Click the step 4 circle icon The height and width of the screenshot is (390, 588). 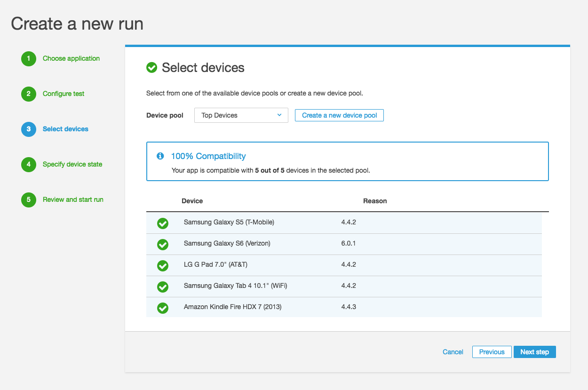[x=28, y=165]
